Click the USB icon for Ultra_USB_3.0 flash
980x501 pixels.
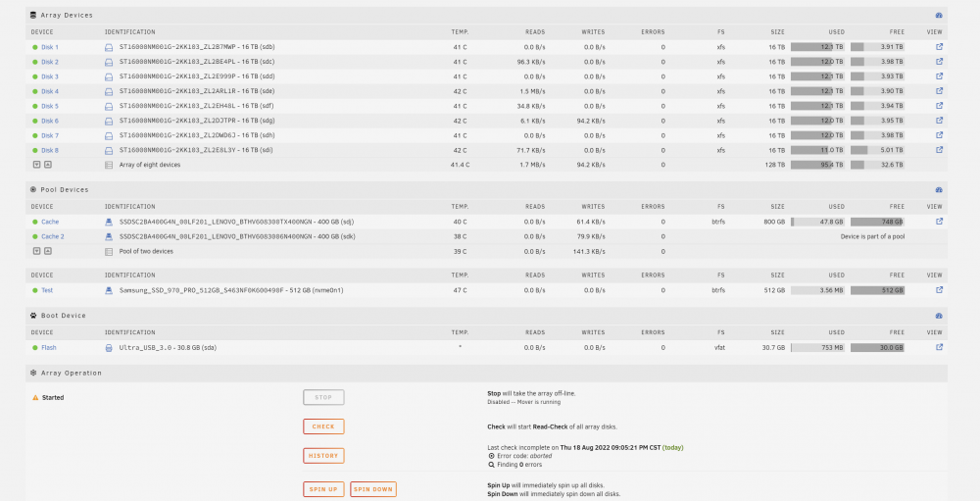109,348
